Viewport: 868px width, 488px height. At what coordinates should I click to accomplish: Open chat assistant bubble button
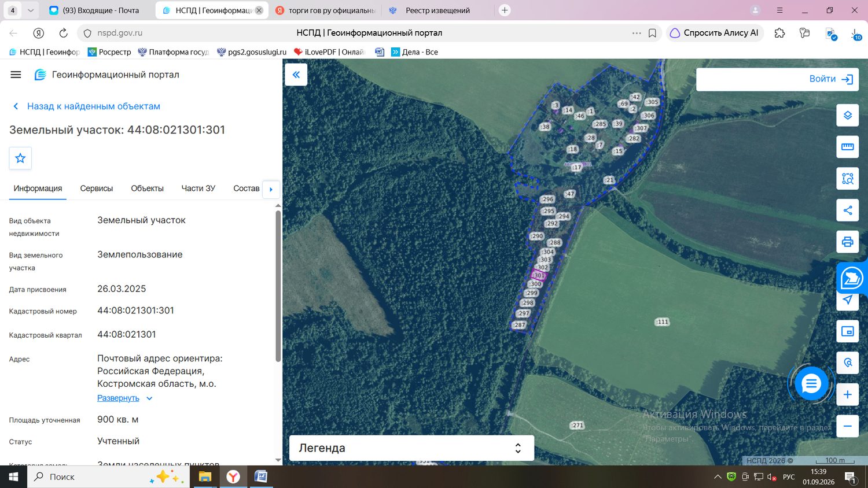811,383
